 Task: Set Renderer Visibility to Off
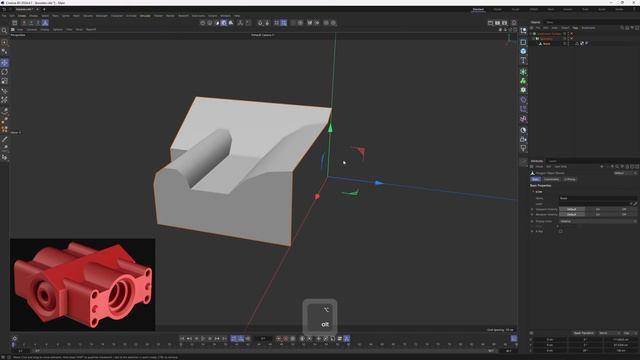pyautogui.click(x=624, y=214)
